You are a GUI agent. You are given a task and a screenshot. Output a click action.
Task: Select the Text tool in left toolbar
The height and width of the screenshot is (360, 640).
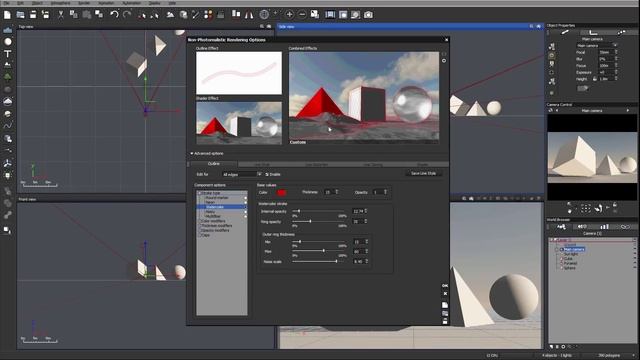pyautogui.click(x=8, y=53)
